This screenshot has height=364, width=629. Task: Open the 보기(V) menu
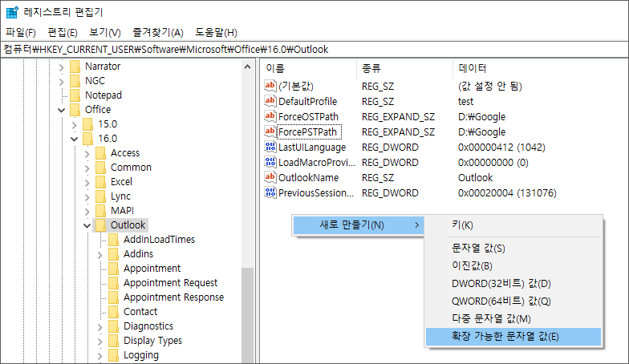(x=104, y=32)
